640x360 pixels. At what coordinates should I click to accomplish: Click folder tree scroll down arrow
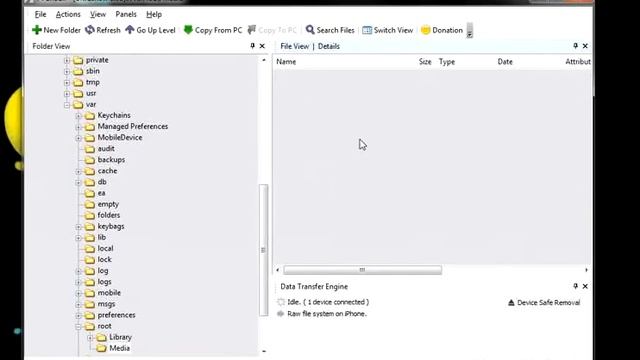(264, 351)
